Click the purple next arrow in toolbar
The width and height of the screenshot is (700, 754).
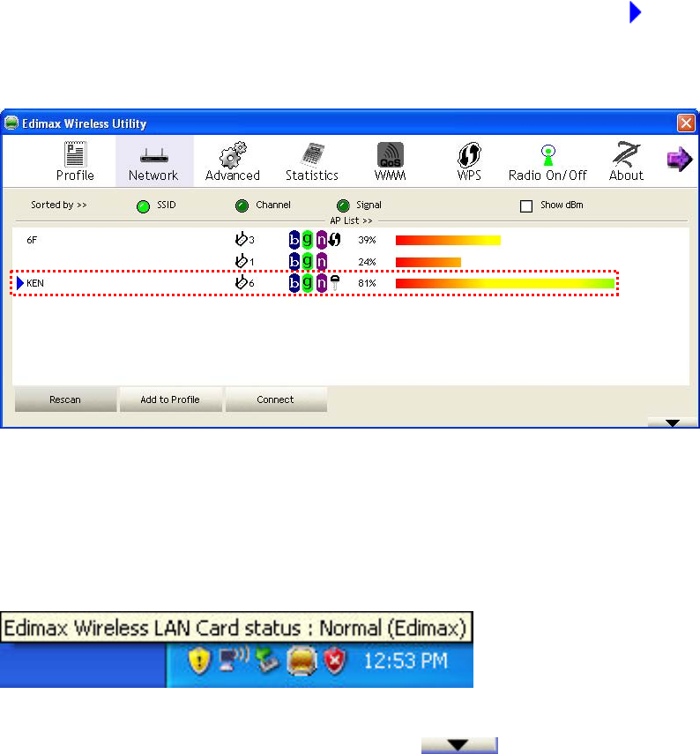click(680, 159)
